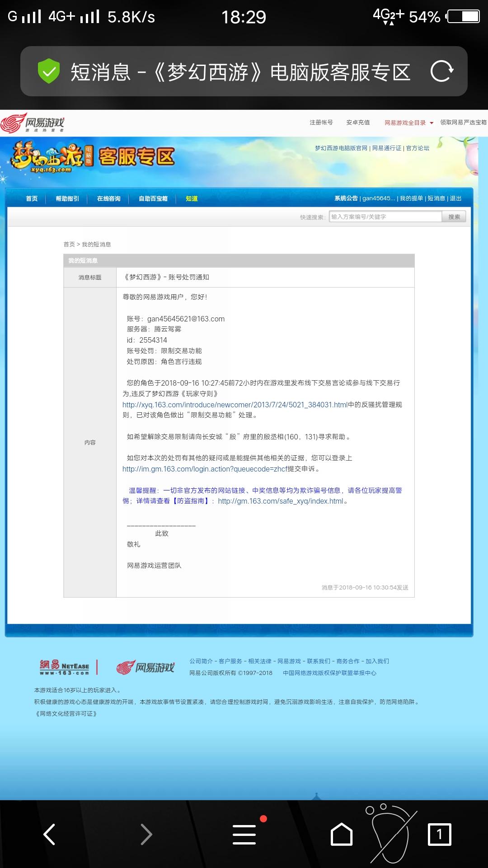Select the id 2554314 text
The image size is (488, 868).
pyautogui.click(x=147, y=340)
